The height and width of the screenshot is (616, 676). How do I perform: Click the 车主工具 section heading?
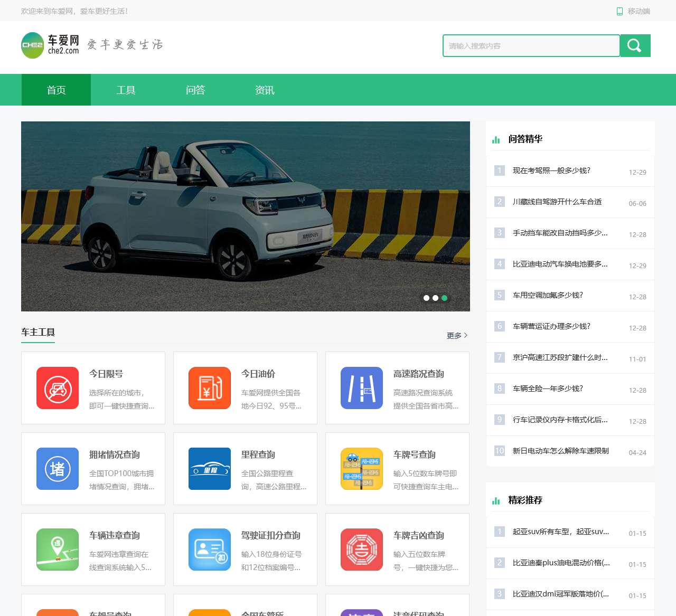[38, 332]
